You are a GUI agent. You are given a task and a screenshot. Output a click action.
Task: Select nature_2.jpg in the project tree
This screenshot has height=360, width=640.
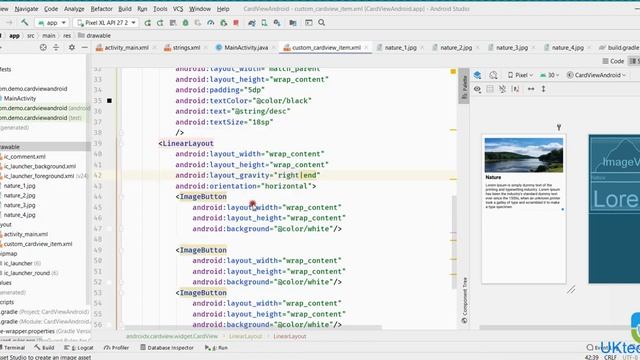click(x=19, y=196)
